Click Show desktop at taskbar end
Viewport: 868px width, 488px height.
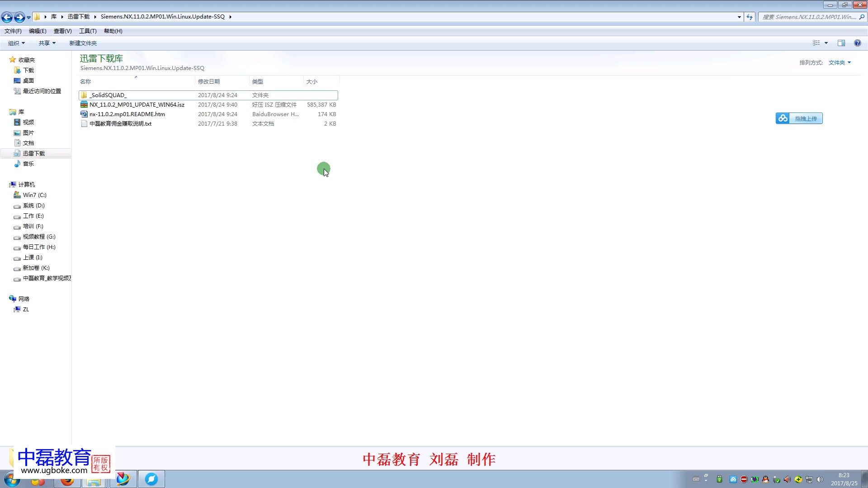pyautogui.click(x=864, y=479)
